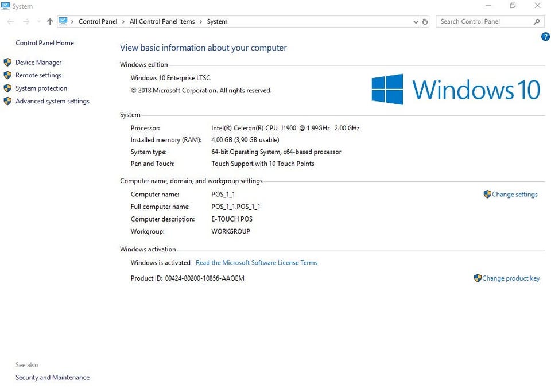551x392 pixels.
Task: Click the View basic information heading
Action: pos(203,48)
